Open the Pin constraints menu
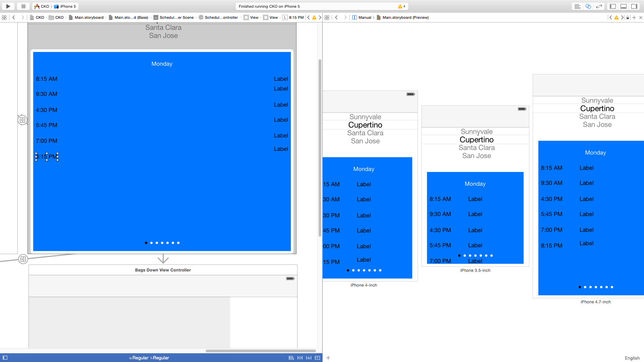 coord(300,358)
